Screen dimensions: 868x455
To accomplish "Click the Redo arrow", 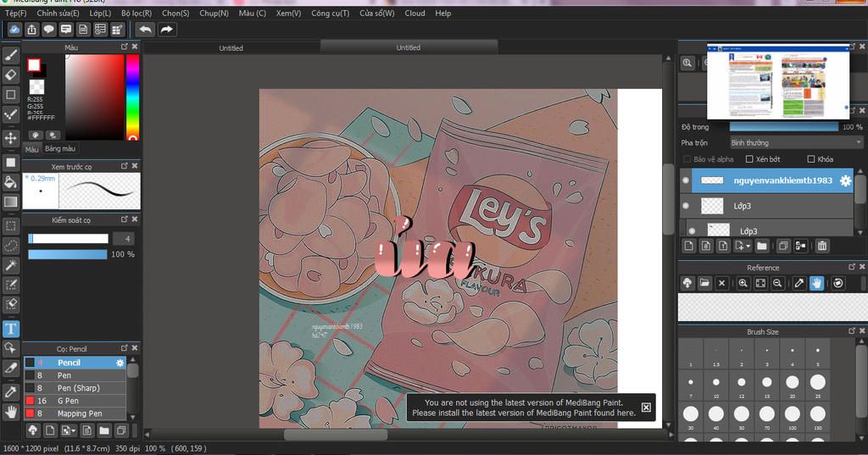I will (x=167, y=30).
